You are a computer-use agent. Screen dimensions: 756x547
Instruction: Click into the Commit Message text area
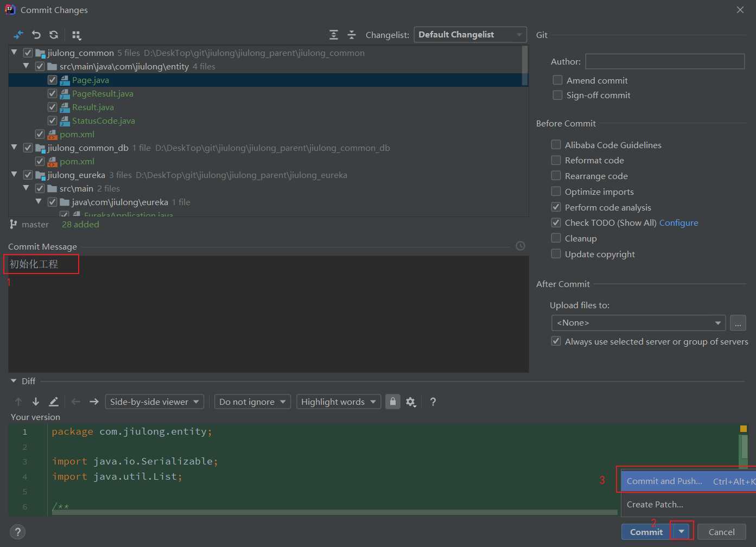tap(269, 314)
